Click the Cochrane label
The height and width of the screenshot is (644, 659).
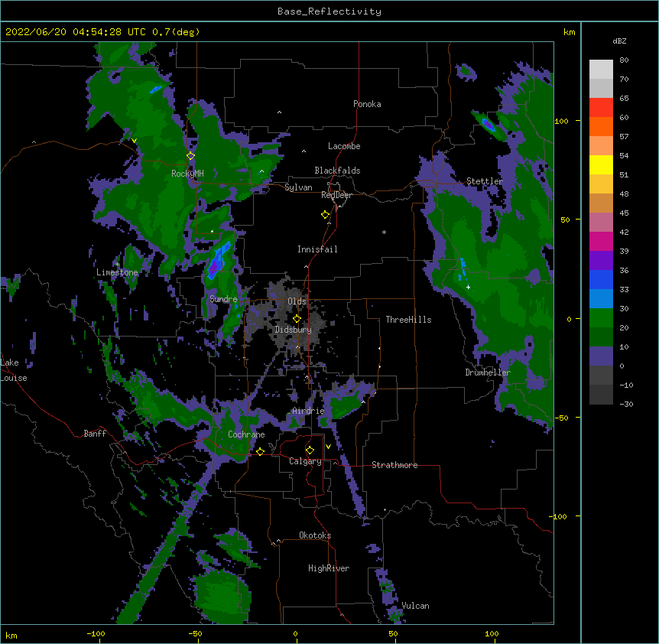tap(246, 434)
